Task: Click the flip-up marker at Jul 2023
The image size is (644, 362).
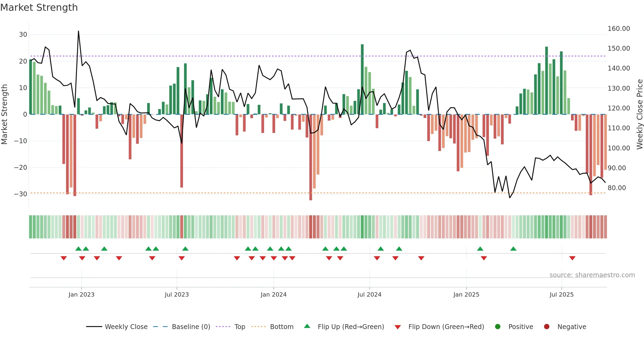Action: coord(185,249)
